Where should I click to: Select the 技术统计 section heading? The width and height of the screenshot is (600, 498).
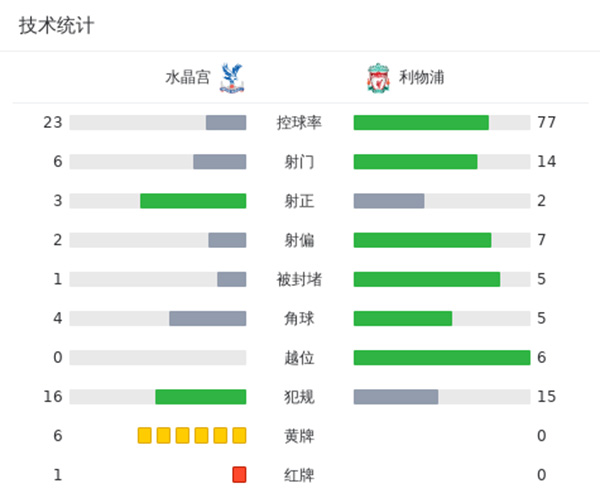pyautogui.click(x=56, y=26)
